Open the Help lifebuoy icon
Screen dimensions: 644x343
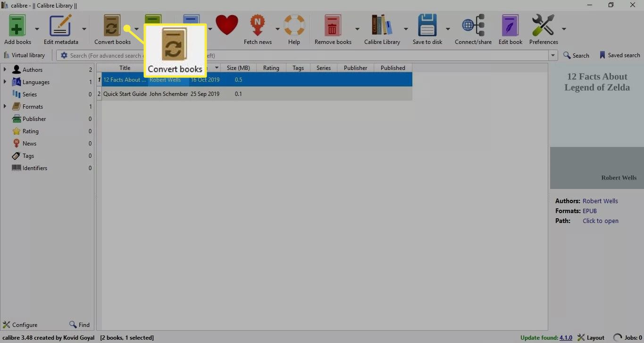(x=294, y=25)
